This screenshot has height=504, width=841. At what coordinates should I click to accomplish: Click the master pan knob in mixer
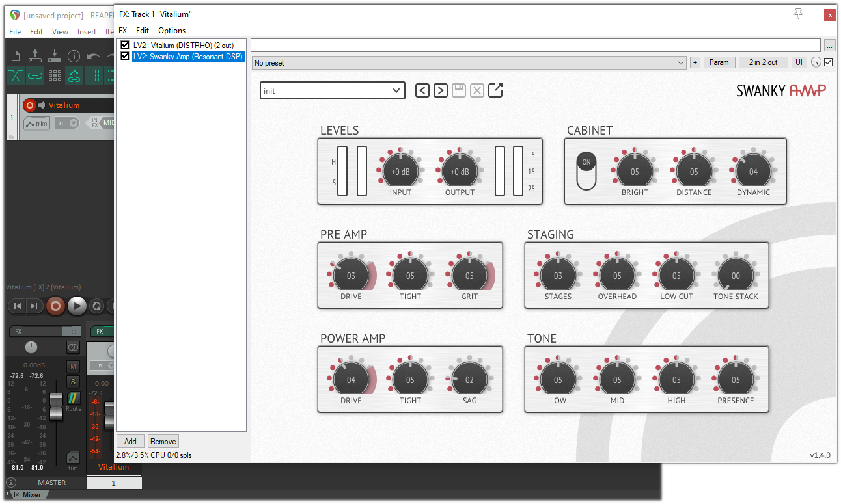[x=31, y=348]
